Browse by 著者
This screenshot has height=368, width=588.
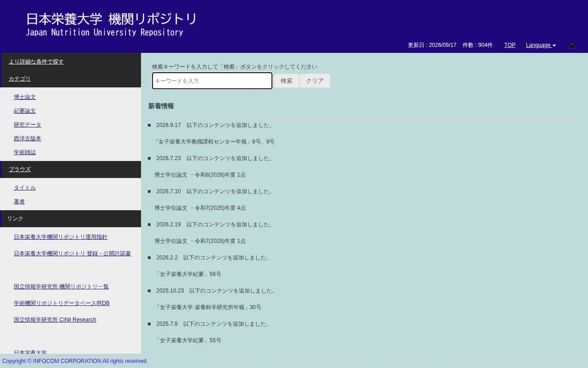19,201
